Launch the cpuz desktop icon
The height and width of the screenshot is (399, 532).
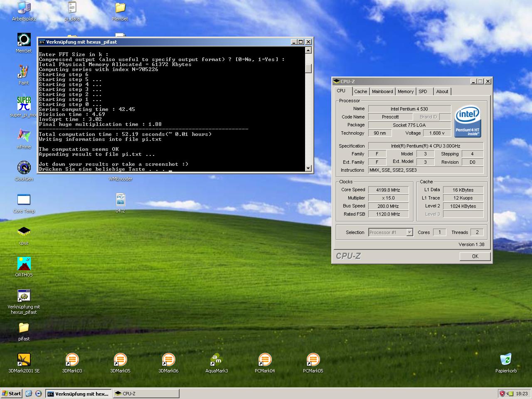tap(24, 232)
